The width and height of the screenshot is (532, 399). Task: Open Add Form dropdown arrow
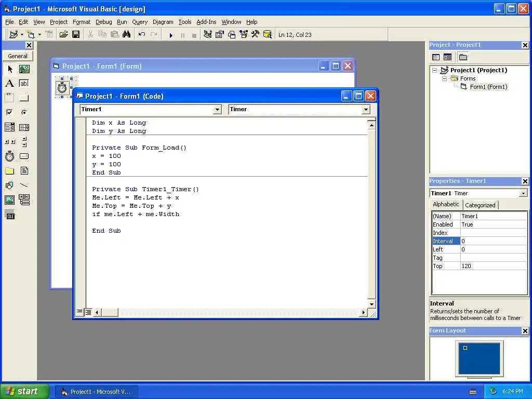[39, 34]
